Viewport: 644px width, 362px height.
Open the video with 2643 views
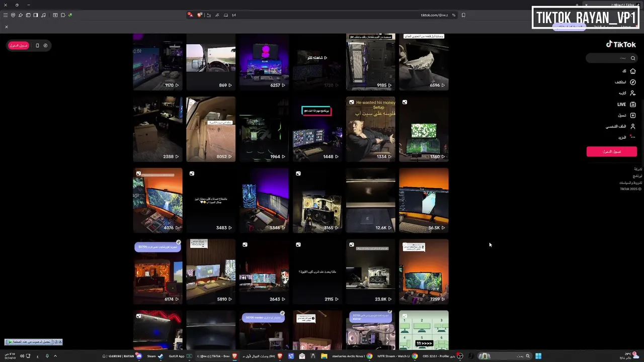[264, 272]
